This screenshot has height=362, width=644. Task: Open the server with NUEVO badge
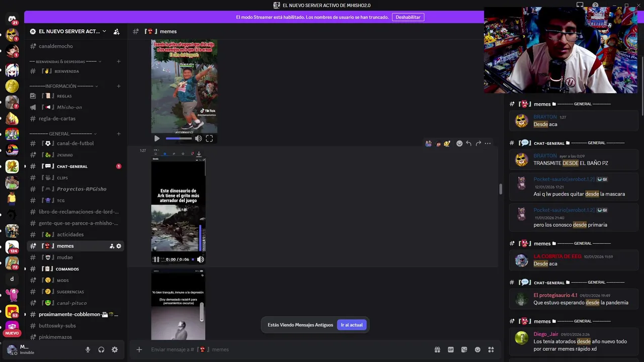coord(12,328)
